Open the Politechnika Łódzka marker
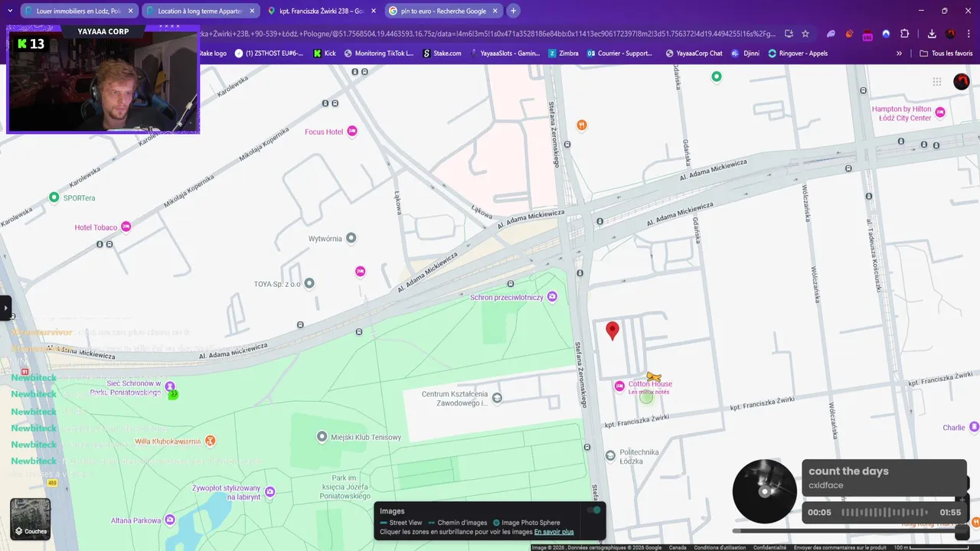Screen dimensions: 980x551 pyautogui.click(x=610, y=455)
